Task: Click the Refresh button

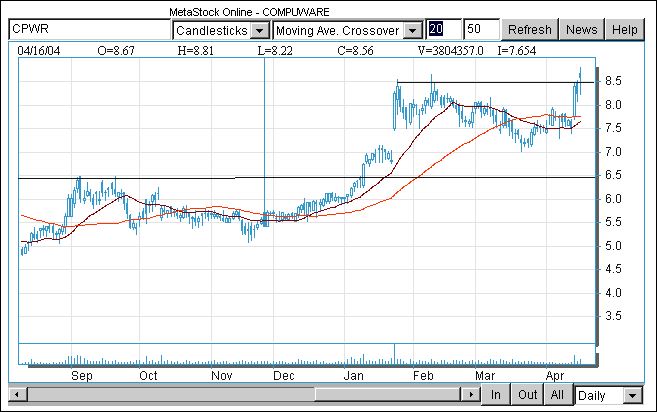Action: point(530,30)
